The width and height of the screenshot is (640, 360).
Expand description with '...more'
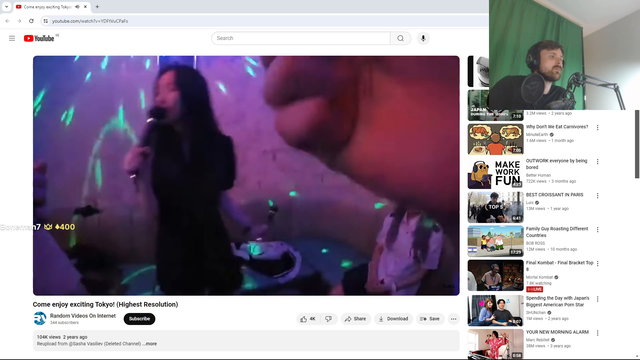coord(150,344)
